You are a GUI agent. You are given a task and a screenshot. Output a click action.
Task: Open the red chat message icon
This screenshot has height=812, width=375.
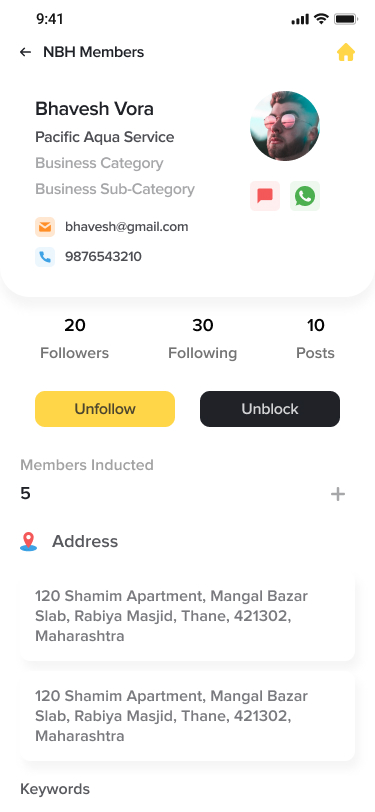point(265,196)
